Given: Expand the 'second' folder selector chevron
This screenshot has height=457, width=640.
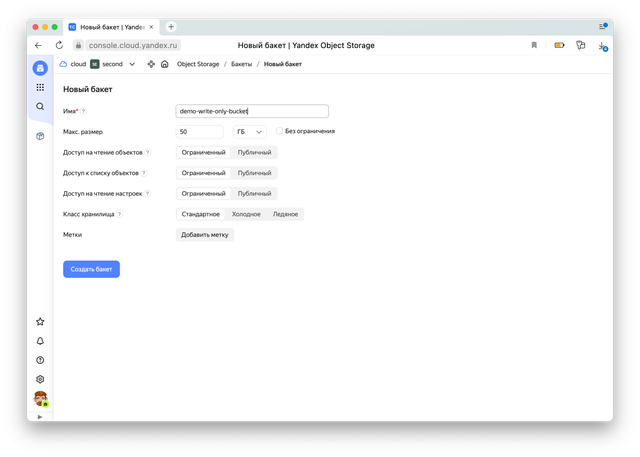Looking at the screenshot, I should [x=132, y=64].
